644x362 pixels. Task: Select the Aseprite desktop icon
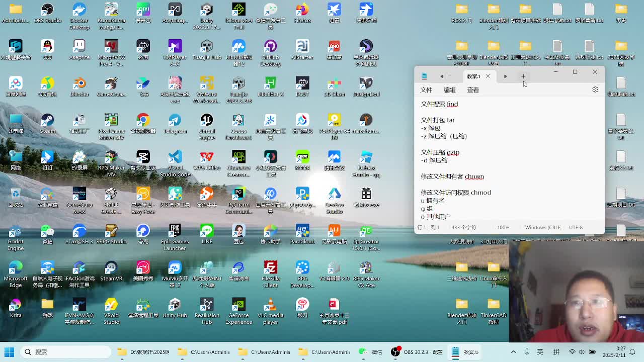[79, 50]
